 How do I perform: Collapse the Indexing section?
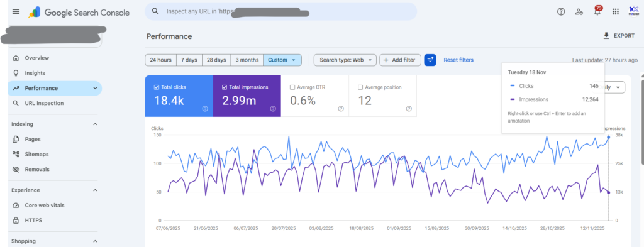(96, 124)
